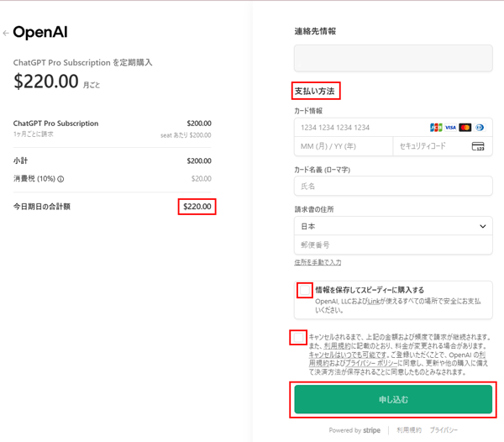
Task: Open the プライバシー link in footer
Action: coord(444,430)
